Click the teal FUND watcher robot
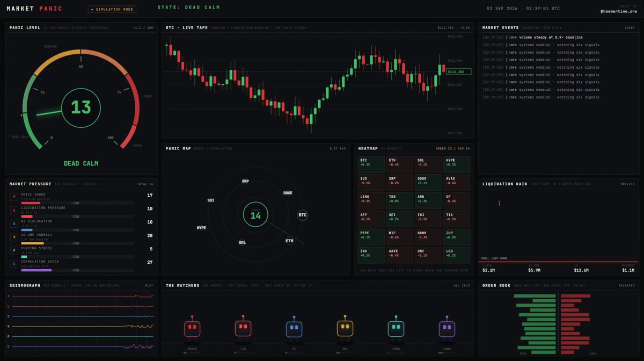Screen dimensions: 644x361 (396, 328)
